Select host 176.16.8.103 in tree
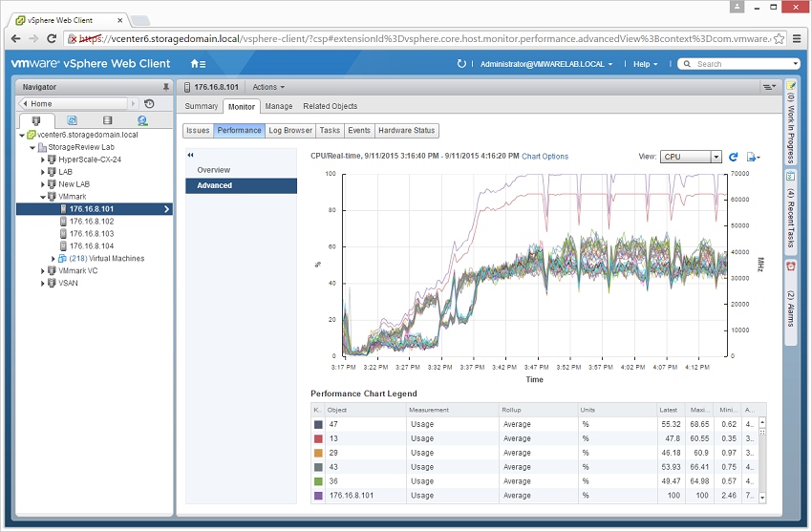Screen dimensions: 812x532 click(x=92, y=234)
